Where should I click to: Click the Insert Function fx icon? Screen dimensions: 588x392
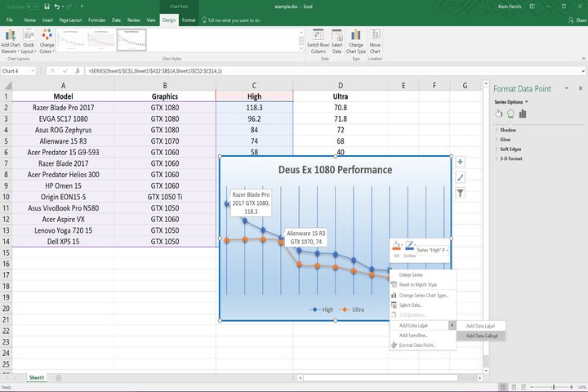tap(78, 71)
